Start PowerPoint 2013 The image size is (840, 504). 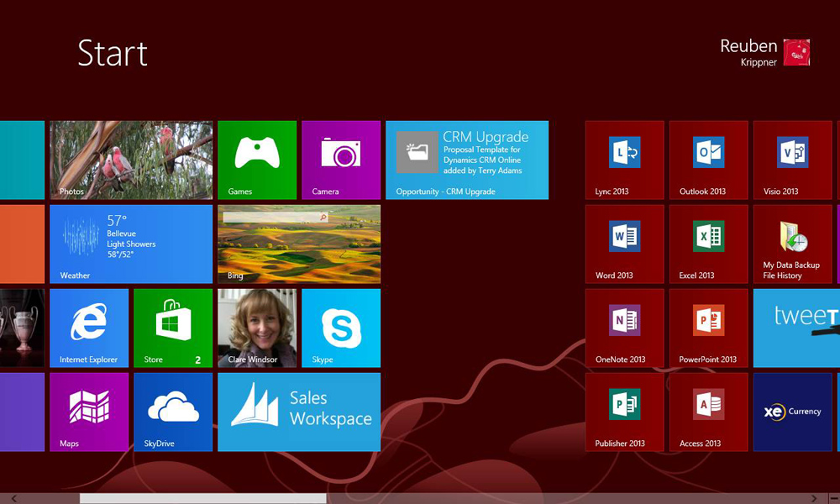click(x=708, y=328)
